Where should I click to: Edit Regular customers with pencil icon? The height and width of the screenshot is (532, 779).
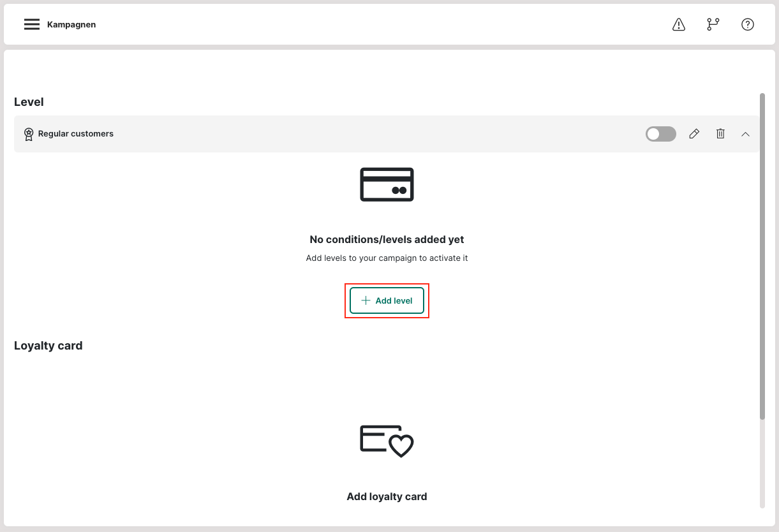tap(694, 134)
